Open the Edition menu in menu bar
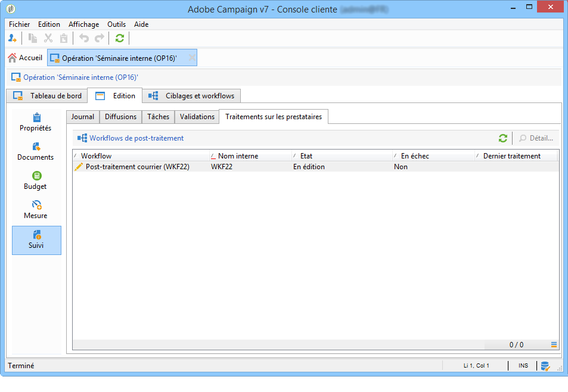 point(49,24)
